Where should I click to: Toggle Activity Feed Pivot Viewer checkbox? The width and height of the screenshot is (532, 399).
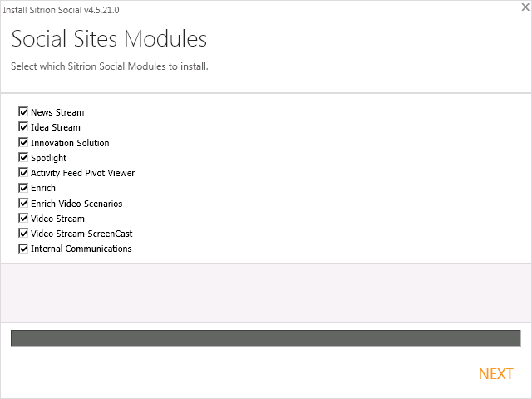(23, 173)
